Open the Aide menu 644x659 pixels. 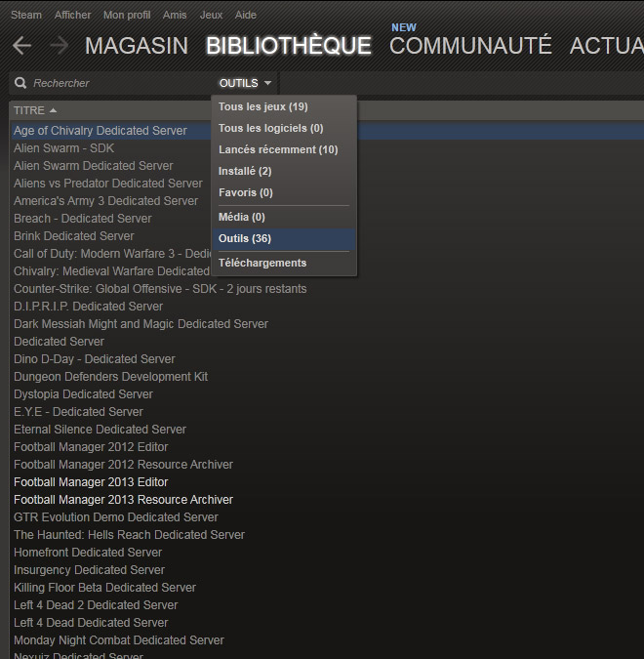(246, 15)
